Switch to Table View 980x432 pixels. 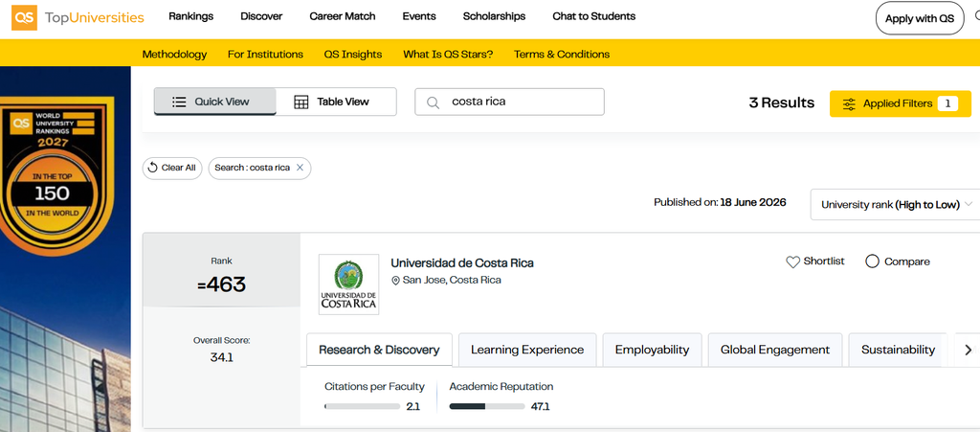point(336,102)
